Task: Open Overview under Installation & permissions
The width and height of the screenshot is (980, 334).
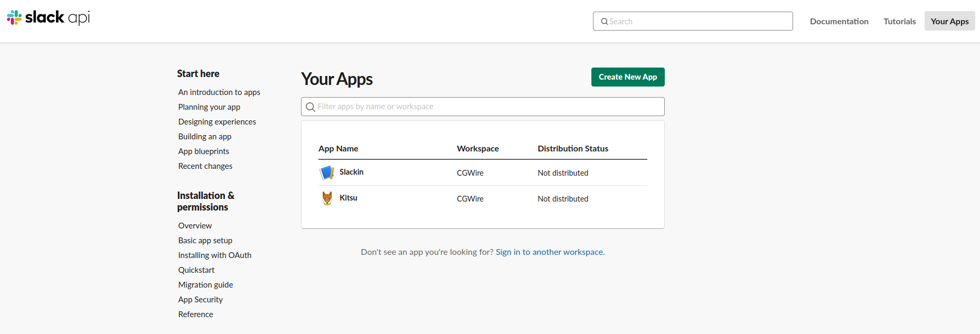Action: (195, 226)
